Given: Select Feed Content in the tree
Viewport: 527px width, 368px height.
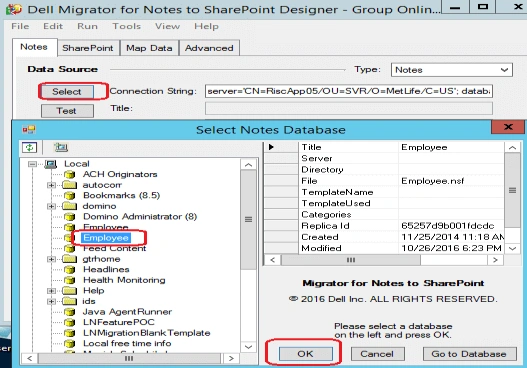Looking at the screenshot, I should coord(115,249).
